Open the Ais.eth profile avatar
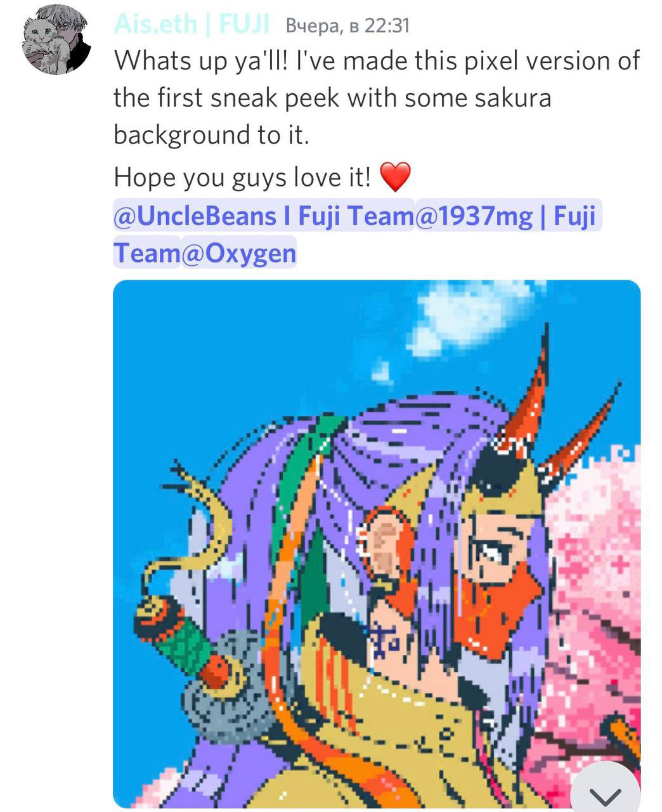This screenshot has width=662, height=812. point(56,39)
